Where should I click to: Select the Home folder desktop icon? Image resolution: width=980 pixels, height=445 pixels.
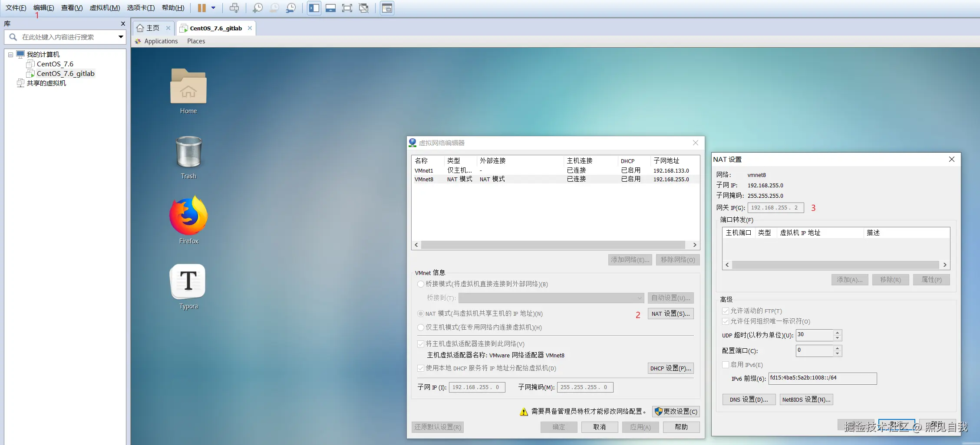(188, 91)
